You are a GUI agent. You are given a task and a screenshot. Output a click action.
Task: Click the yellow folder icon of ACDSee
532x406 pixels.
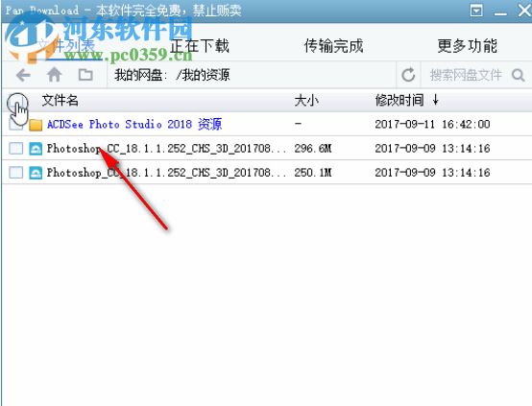tap(36, 125)
